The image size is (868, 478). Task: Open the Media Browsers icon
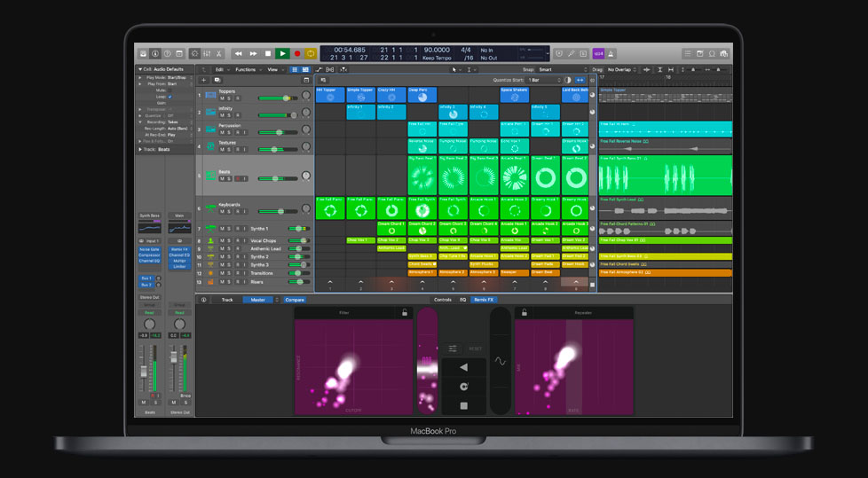click(723, 54)
